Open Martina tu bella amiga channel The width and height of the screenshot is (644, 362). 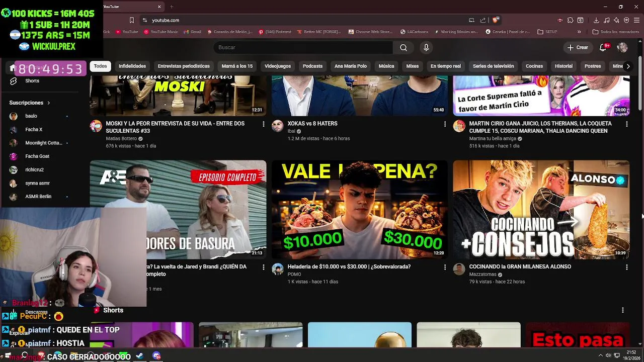pyautogui.click(x=493, y=138)
